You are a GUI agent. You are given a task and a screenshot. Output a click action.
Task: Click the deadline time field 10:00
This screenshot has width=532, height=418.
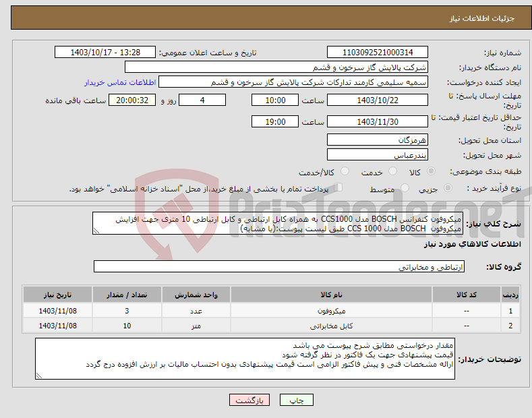click(275, 100)
